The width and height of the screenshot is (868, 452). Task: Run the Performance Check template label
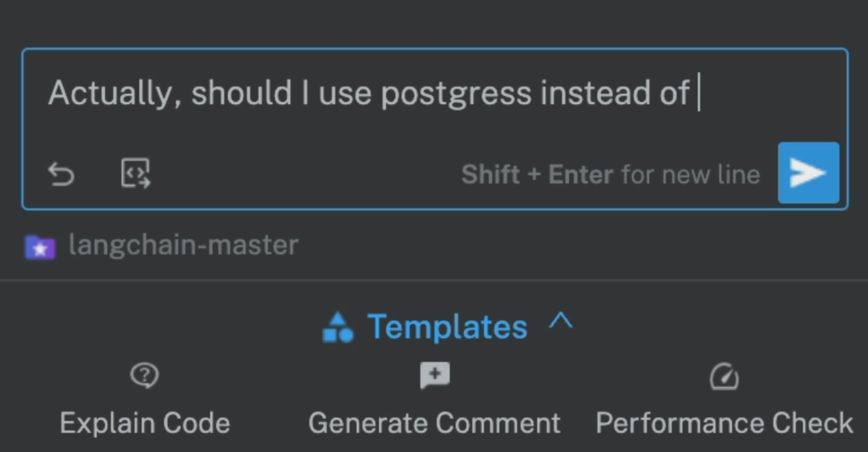tap(724, 423)
